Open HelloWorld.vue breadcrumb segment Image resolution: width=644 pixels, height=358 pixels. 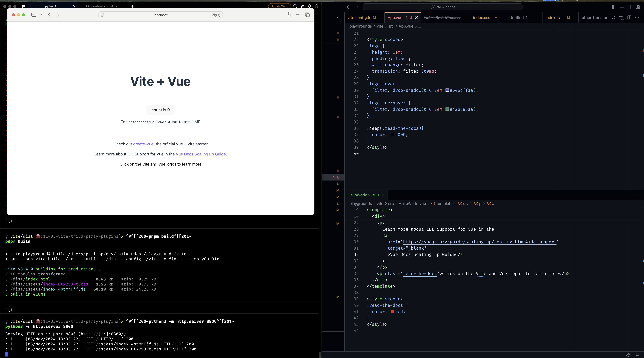pos(412,204)
